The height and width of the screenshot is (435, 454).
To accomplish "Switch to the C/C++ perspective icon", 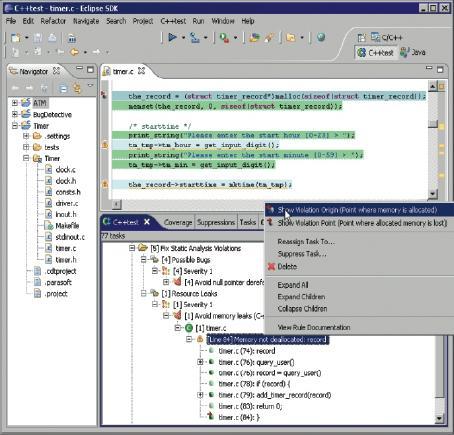I will click(x=375, y=37).
